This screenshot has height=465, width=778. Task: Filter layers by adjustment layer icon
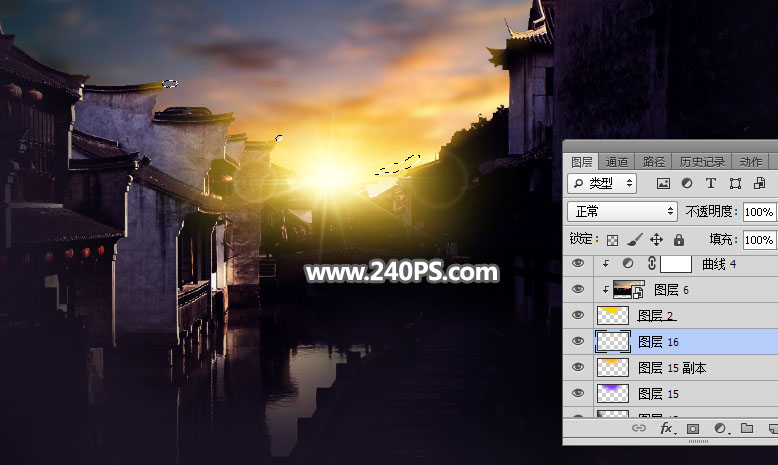coord(687,184)
